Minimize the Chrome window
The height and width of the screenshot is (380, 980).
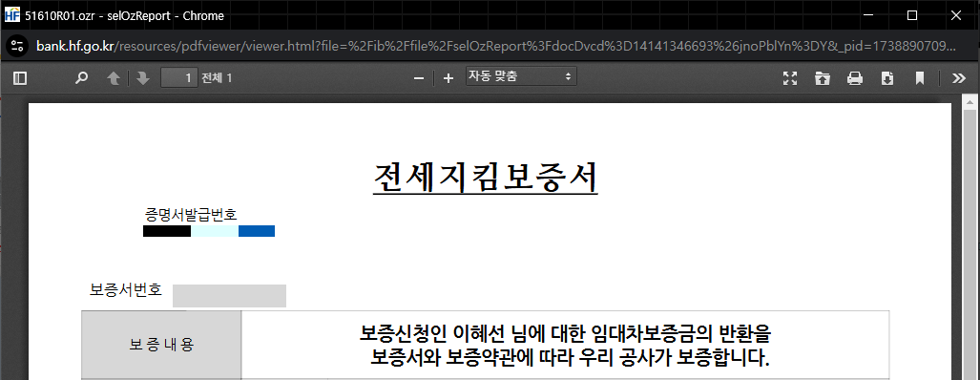pos(868,15)
